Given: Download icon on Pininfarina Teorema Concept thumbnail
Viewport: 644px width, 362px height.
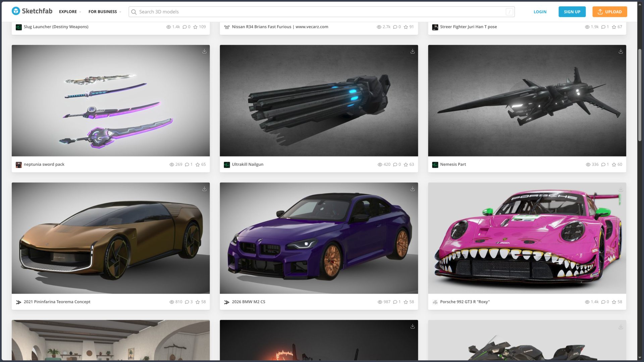Looking at the screenshot, I should point(204,189).
